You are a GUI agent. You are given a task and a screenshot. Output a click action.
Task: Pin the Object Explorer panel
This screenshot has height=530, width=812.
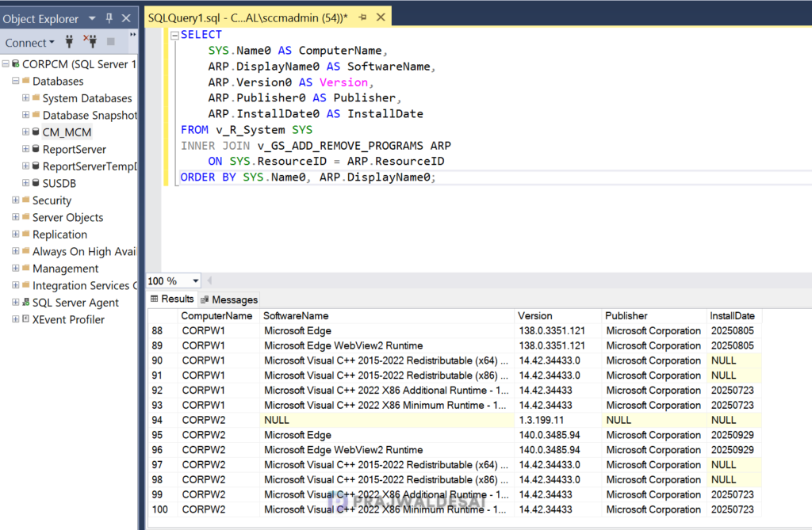109,18
